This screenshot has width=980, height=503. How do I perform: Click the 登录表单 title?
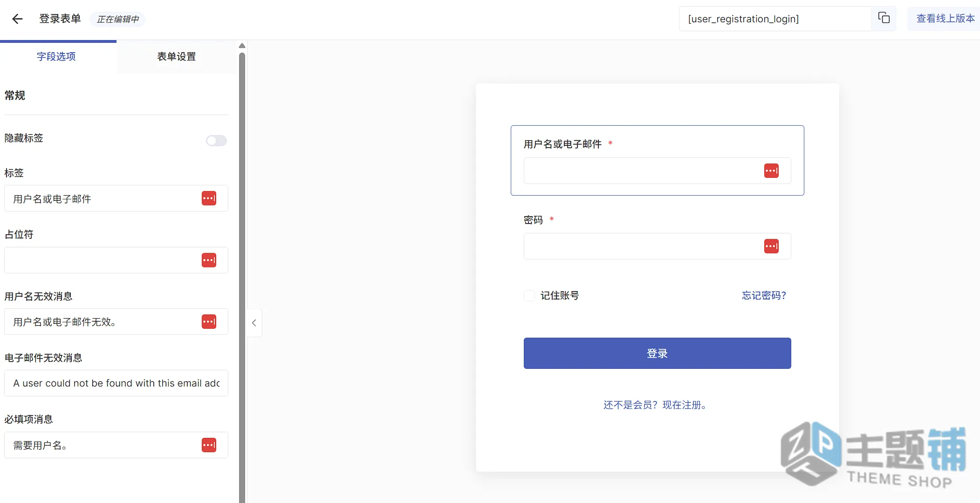[x=60, y=19]
